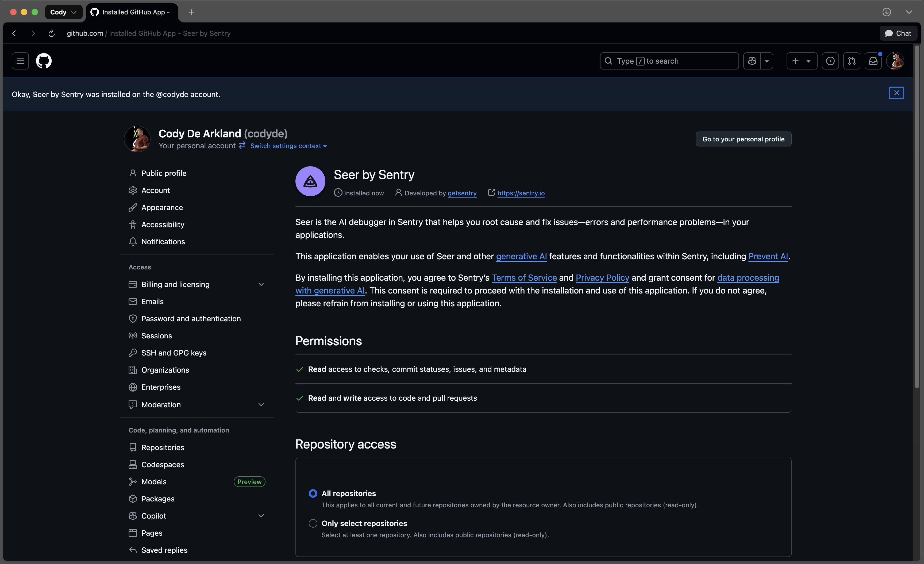Expand the Copilot dropdown arrow in header
This screenshot has height=564, width=924.
coord(767,61)
